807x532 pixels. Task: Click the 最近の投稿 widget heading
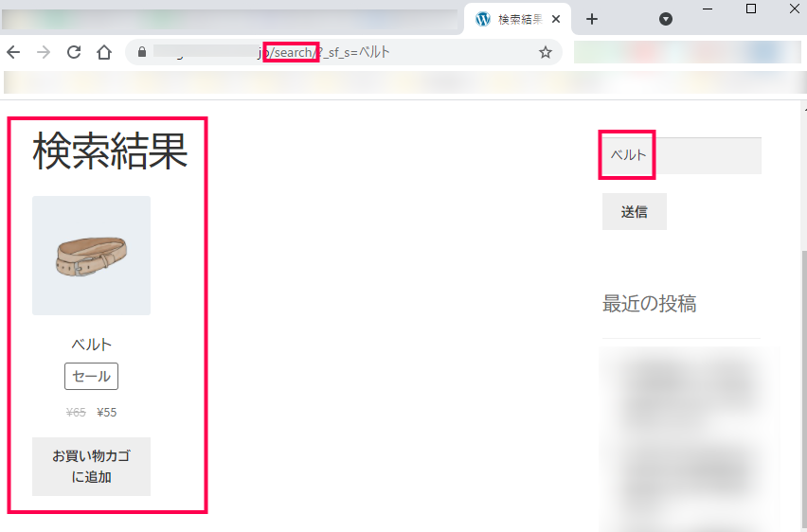(x=649, y=304)
